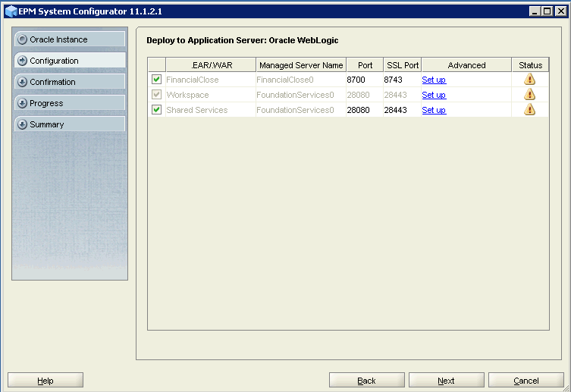Viewport: 571px width, 392px height.
Task: Open Set up link for Workspace
Action: [x=434, y=95]
